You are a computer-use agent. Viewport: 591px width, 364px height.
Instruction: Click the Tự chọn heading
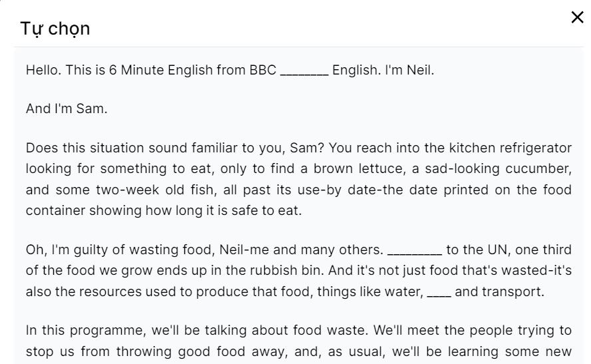tap(55, 29)
